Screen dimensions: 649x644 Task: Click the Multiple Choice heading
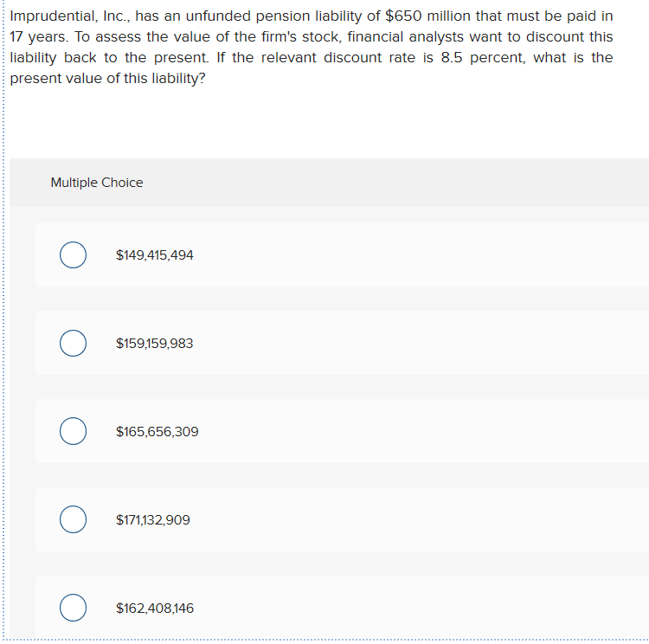tap(97, 183)
